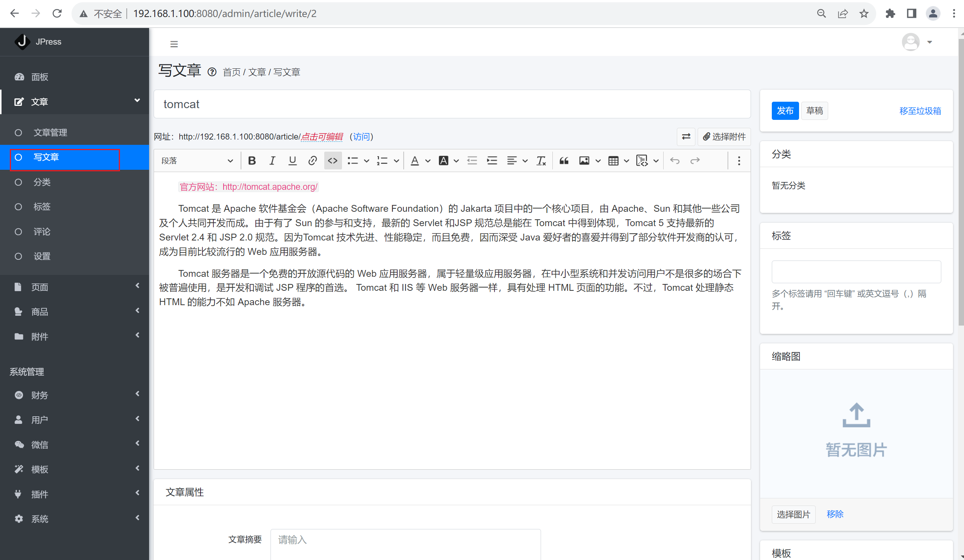Screen dimensions: 964x560
Task: Collapse the 文章 sidebar menu
Action: coord(75,102)
